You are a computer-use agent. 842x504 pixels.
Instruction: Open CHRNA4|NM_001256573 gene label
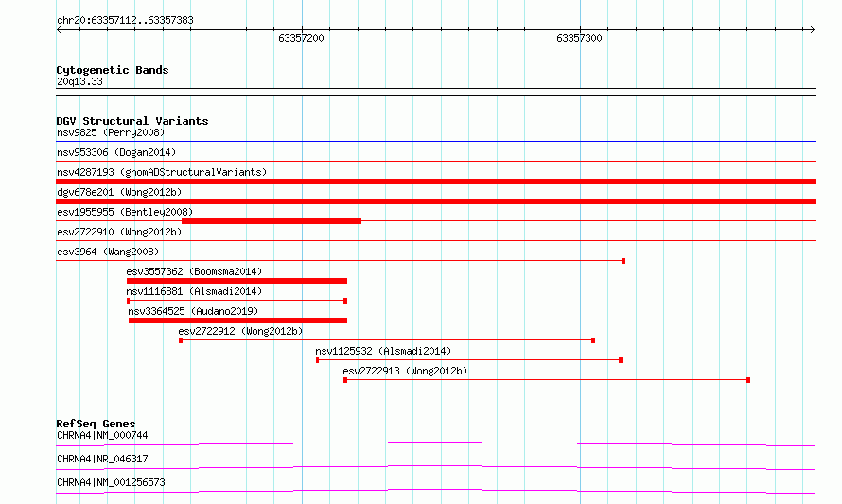pos(111,482)
